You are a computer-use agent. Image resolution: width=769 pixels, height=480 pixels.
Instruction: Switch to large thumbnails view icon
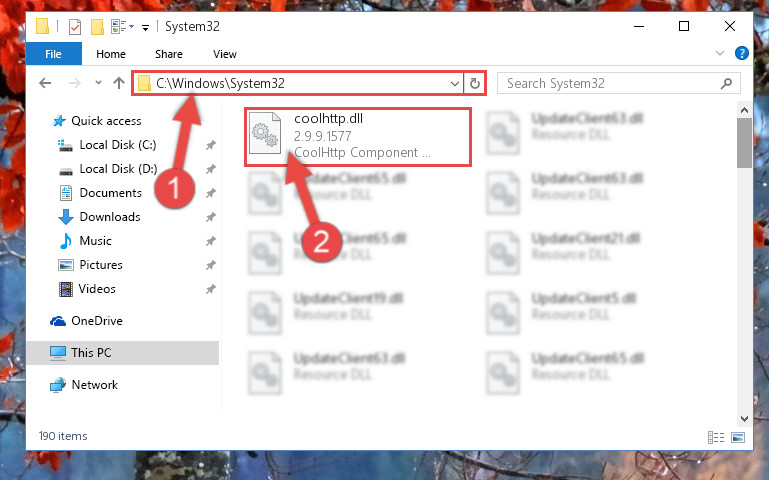pos(738,437)
